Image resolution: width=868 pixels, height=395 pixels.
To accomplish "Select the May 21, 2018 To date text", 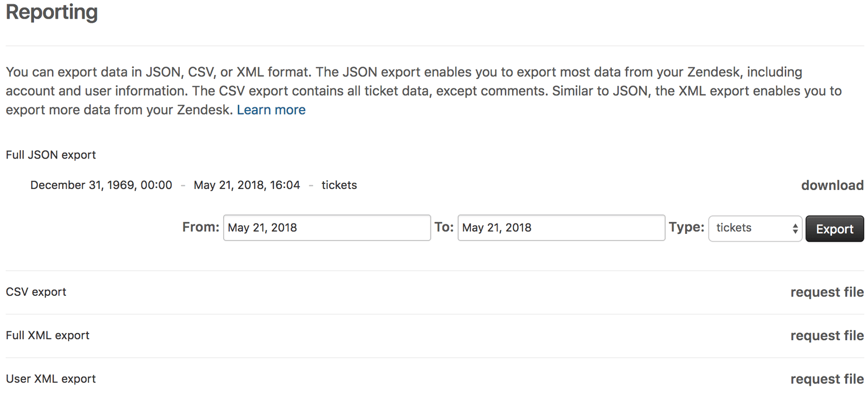I will click(497, 227).
